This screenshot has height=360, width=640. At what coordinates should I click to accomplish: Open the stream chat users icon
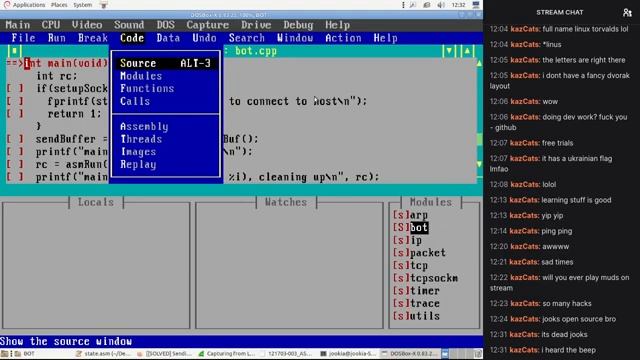(627, 13)
